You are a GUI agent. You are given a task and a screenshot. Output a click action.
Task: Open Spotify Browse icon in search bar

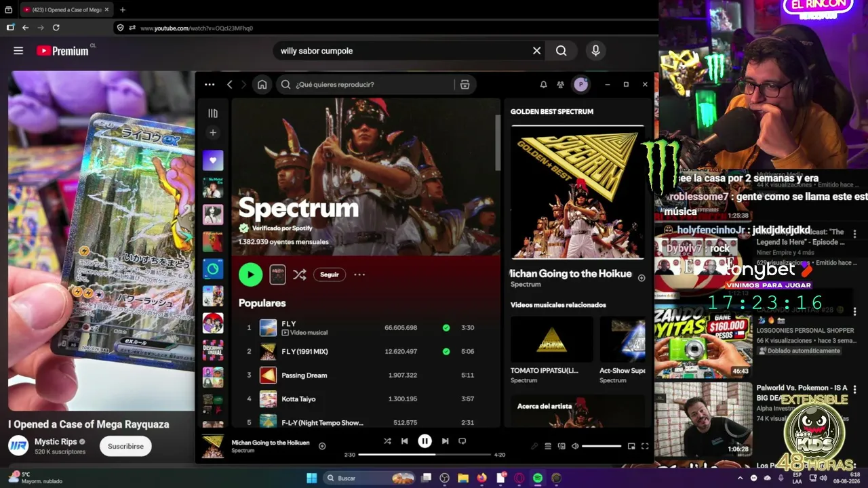coord(465,85)
